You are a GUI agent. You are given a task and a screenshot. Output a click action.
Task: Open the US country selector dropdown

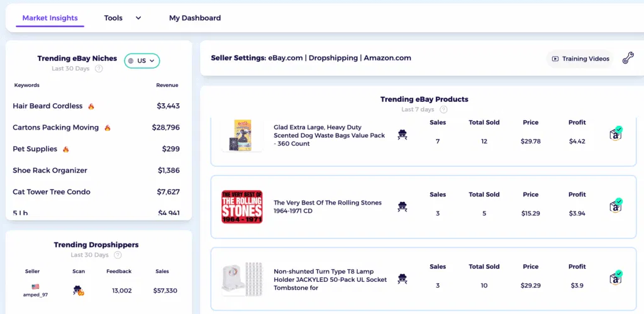[142, 61]
